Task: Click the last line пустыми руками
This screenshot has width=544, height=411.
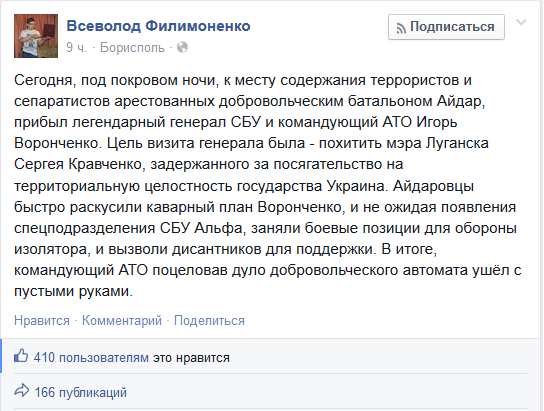Action: [74, 291]
